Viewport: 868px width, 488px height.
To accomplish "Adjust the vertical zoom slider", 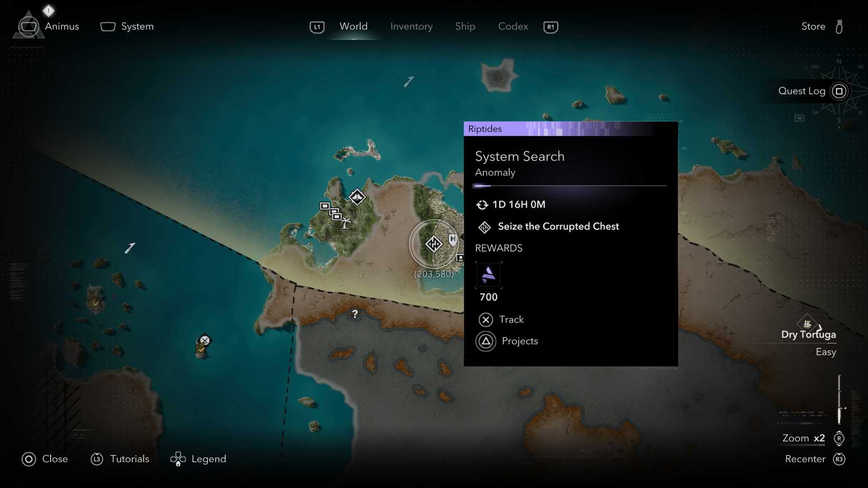I will pyautogui.click(x=840, y=400).
